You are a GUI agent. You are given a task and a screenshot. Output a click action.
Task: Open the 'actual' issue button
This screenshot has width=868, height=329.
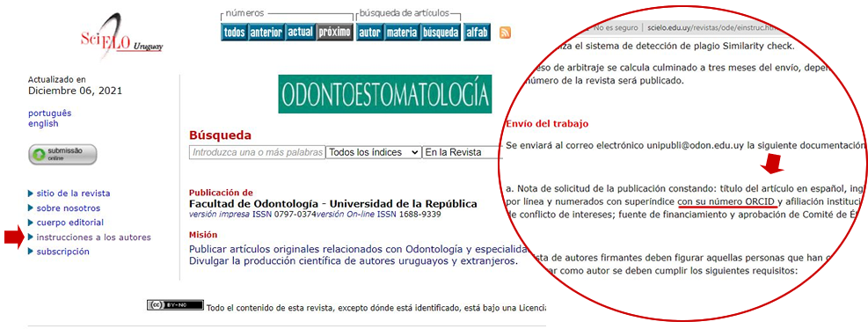pyautogui.click(x=301, y=33)
